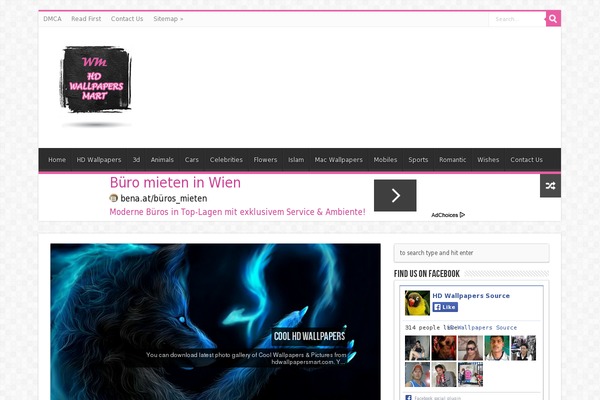The width and height of the screenshot is (600, 400).
Task: Go to Home in main navigation
Action: click(57, 160)
